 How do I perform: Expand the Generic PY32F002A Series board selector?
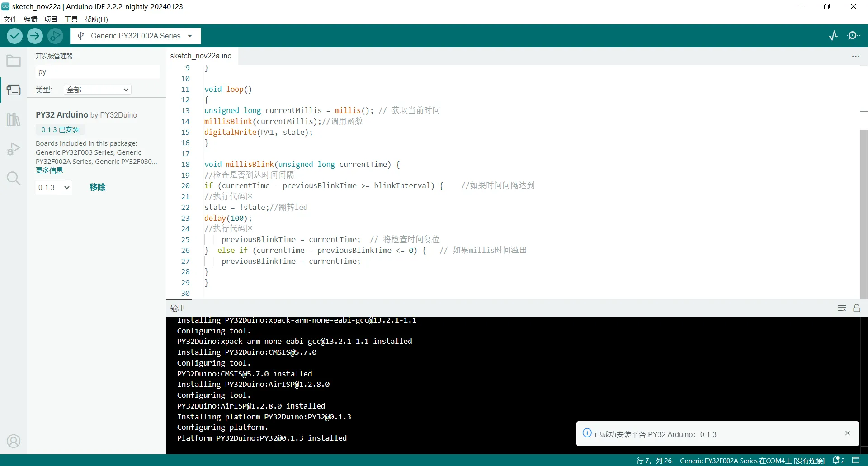136,36
